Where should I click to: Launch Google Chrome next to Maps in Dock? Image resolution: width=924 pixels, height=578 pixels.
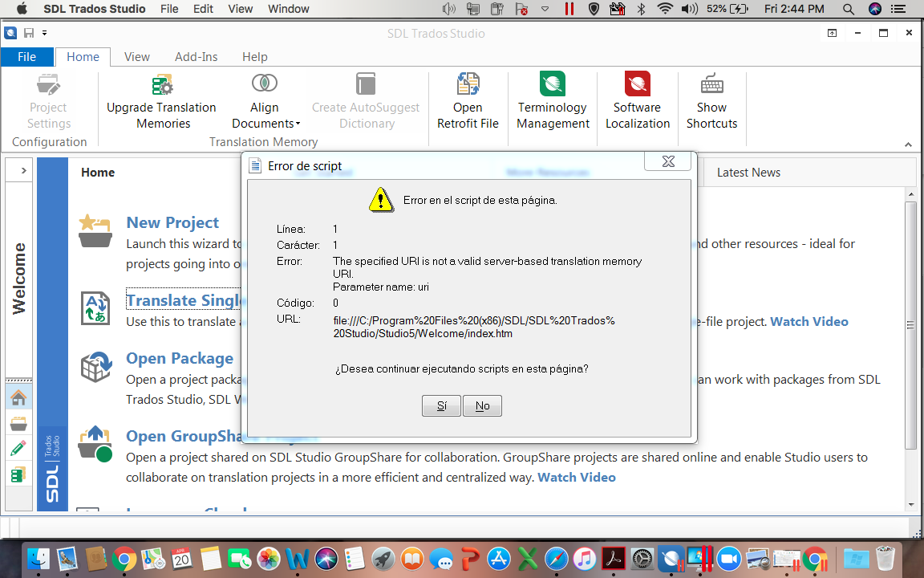[x=124, y=559]
